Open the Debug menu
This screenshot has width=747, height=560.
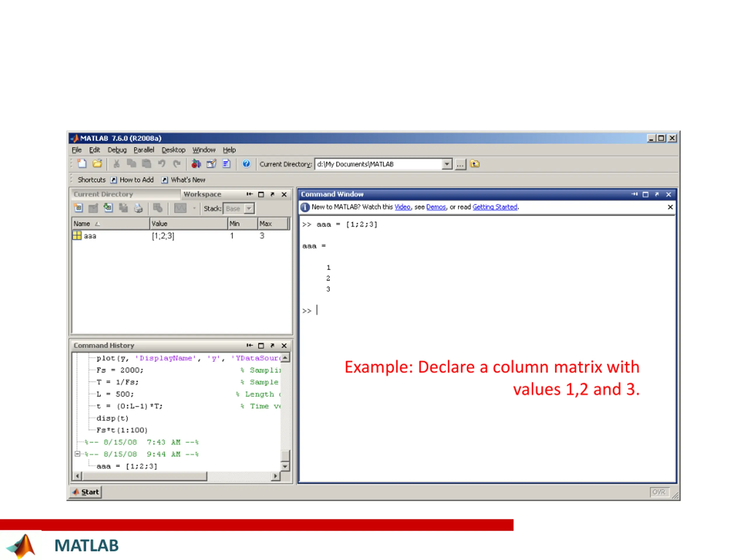point(117,150)
